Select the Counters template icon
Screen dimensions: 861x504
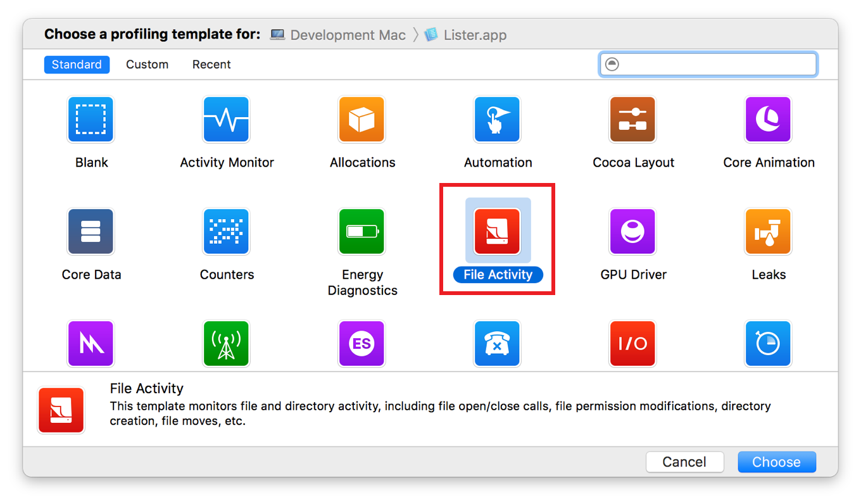point(226,231)
